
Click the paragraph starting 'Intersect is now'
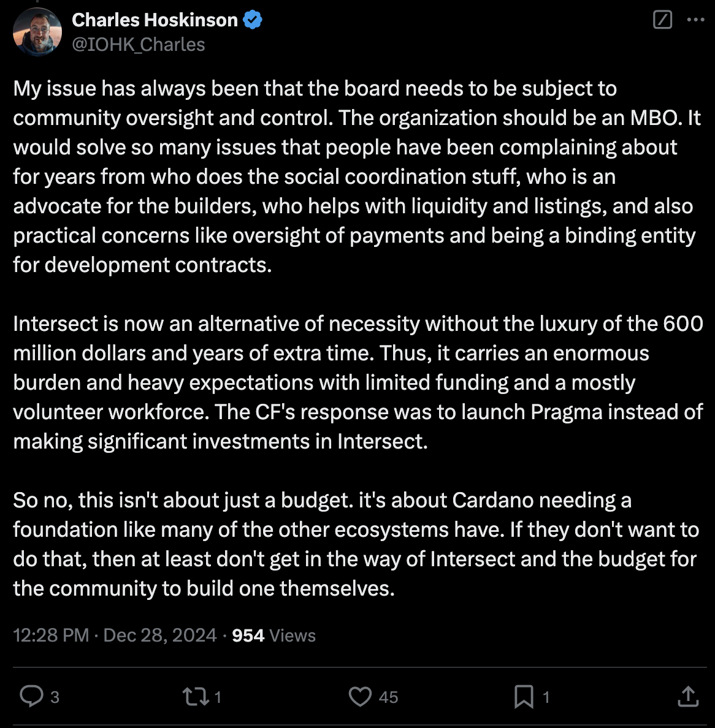tap(357, 382)
